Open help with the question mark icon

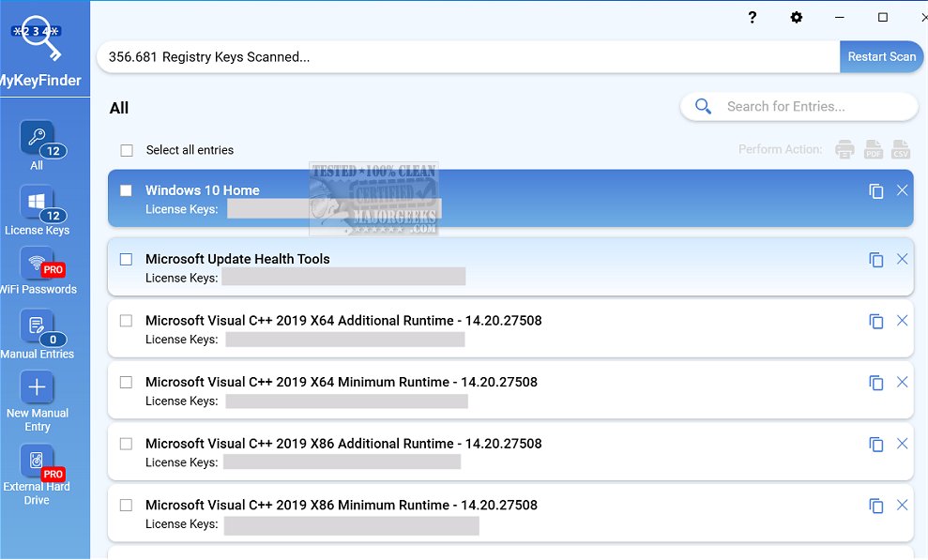753,18
